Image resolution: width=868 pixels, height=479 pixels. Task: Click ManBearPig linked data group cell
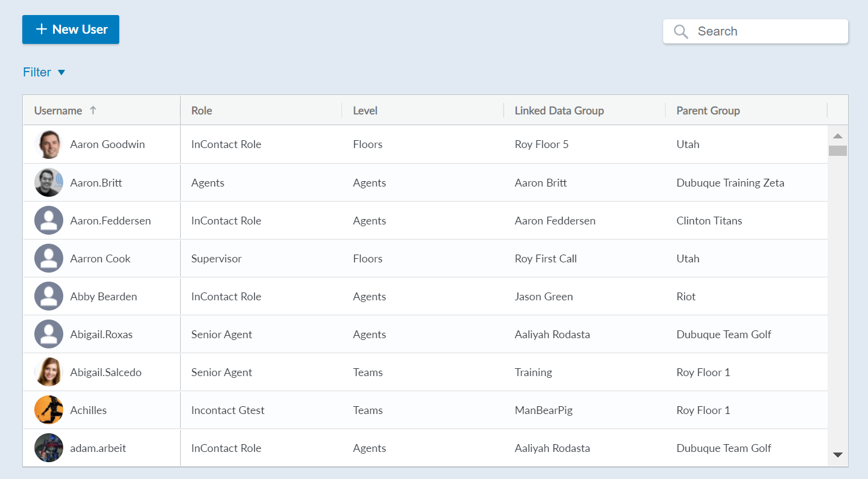click(x=543, y=410)
